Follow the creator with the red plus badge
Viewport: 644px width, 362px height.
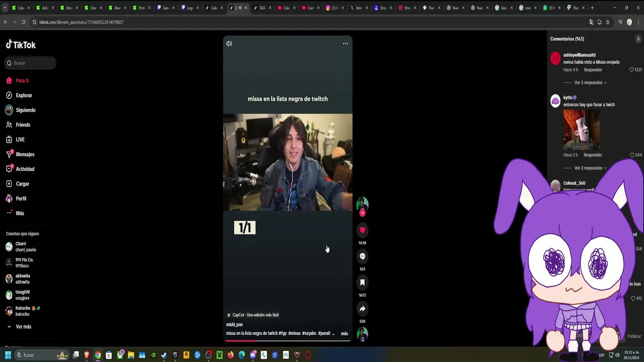coord(362,213)
